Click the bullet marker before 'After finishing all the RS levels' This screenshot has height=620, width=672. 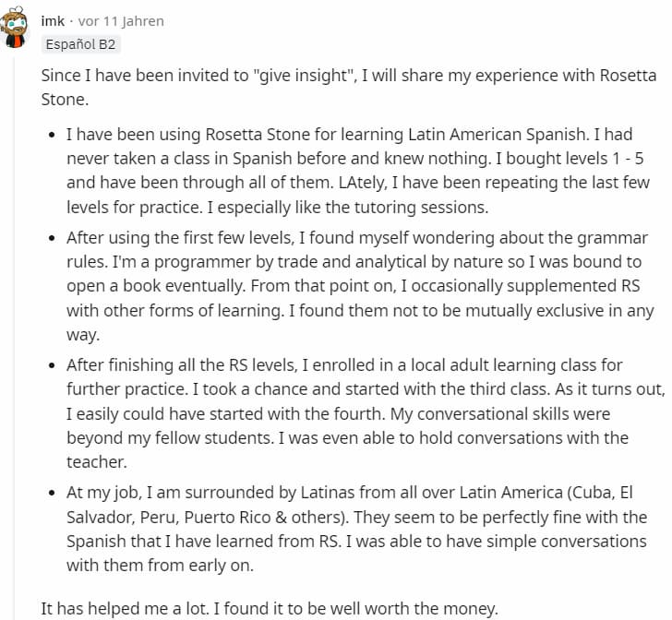(53, 365)
